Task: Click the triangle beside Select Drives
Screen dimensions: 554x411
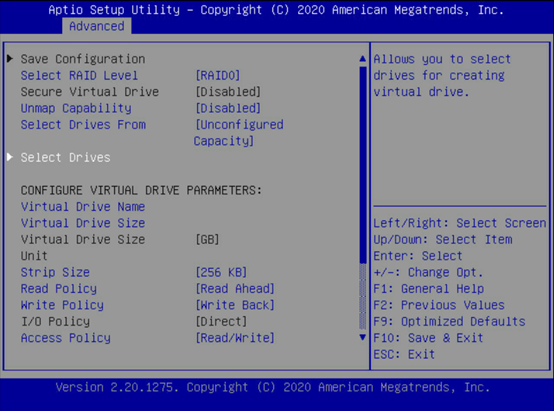Action: 10,157
